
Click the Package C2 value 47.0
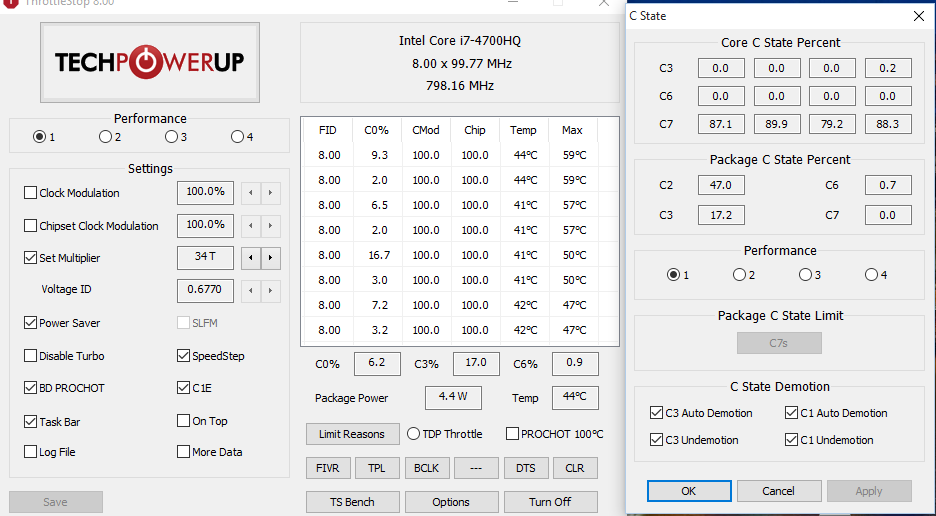pyautogui.click(x=721, y=185)
